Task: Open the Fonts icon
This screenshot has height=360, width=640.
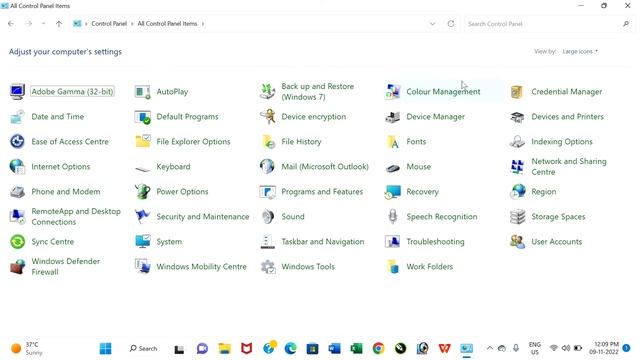Action: (393, 142)
